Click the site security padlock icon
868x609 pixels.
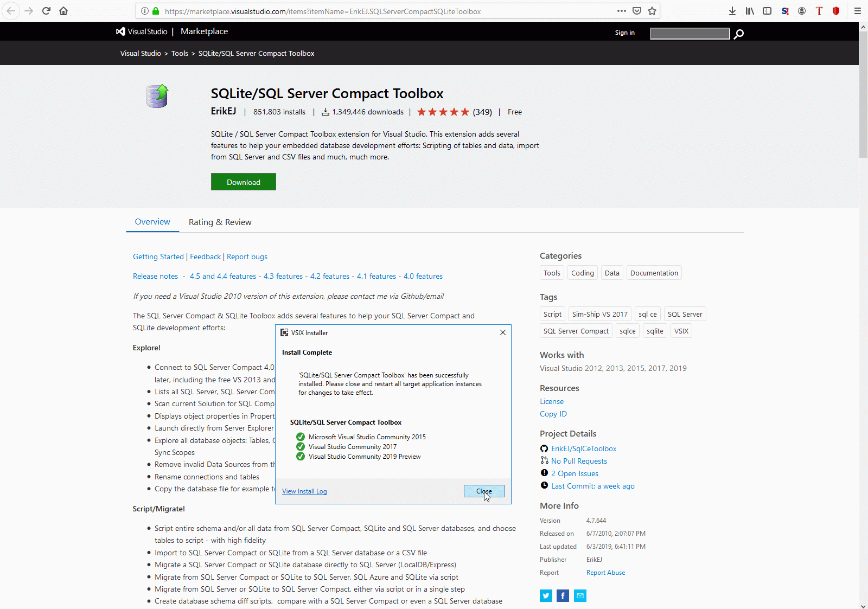point(156,11)
